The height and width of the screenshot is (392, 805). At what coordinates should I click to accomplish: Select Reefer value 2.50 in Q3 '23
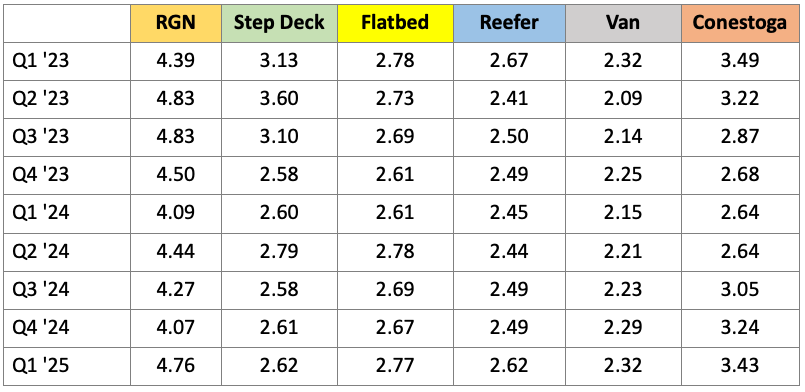[509, 137]
